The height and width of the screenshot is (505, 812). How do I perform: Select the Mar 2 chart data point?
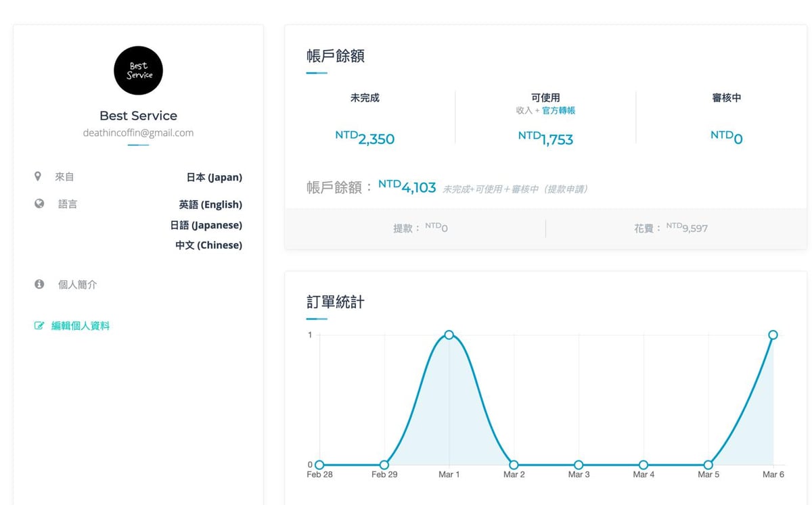point(514,465)
